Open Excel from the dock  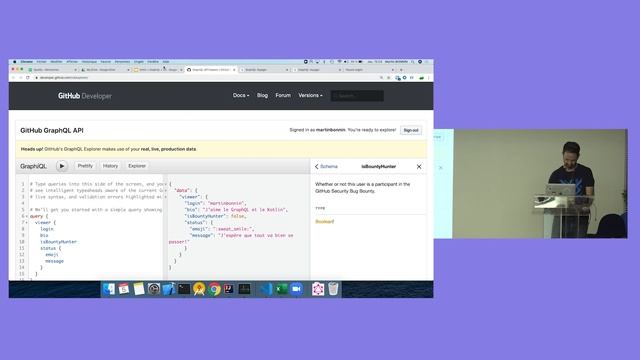(x=281, y=289)
